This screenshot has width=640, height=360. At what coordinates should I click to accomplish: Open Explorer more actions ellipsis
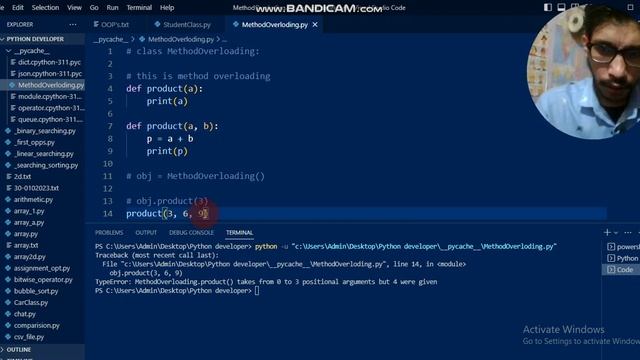point(73,24)
